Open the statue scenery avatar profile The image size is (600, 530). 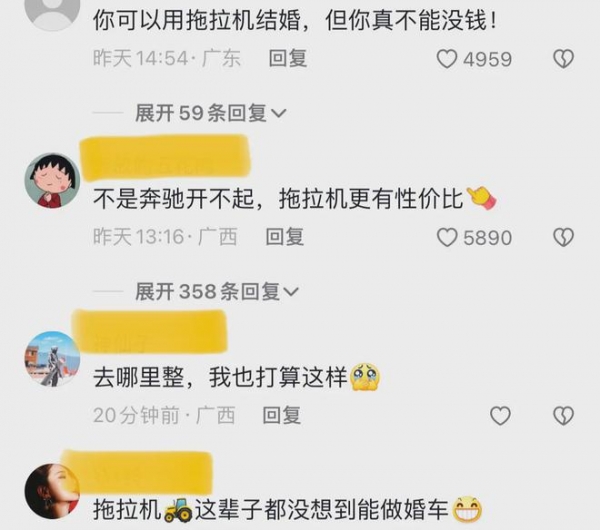52,359
